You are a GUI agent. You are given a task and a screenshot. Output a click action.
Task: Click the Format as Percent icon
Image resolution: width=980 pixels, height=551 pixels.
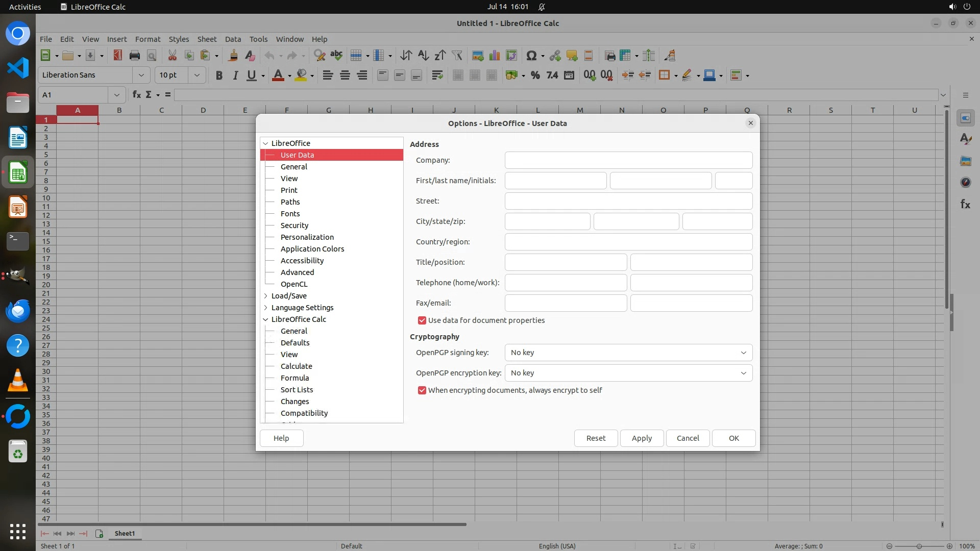[535, 76]
